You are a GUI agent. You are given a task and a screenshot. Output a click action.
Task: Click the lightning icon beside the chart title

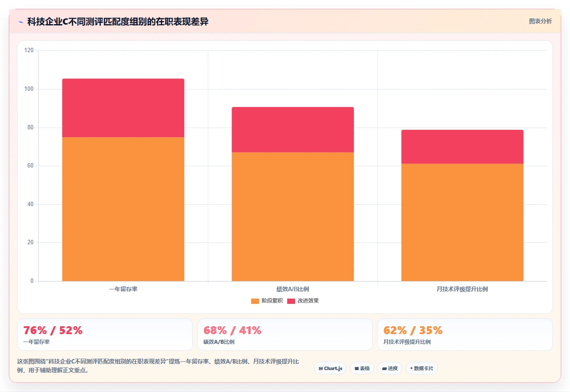tap(21, 22)
